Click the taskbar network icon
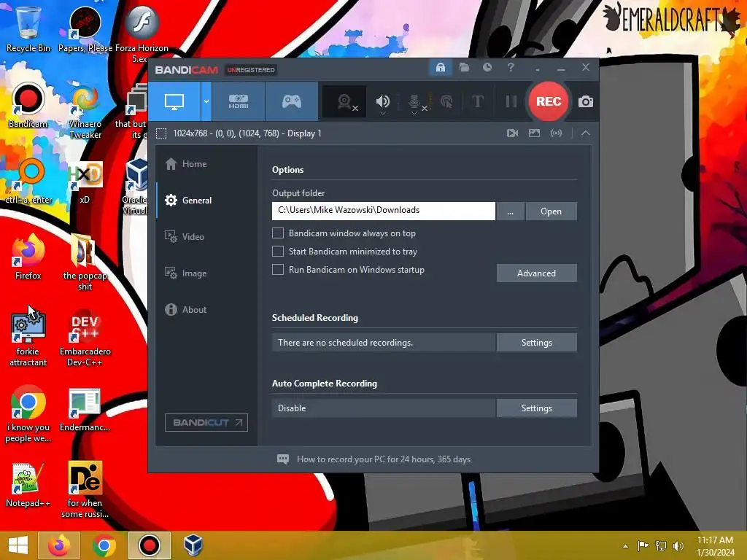This screenshot has width=747, height=560. pyautogui.click(x=661, y=546)
